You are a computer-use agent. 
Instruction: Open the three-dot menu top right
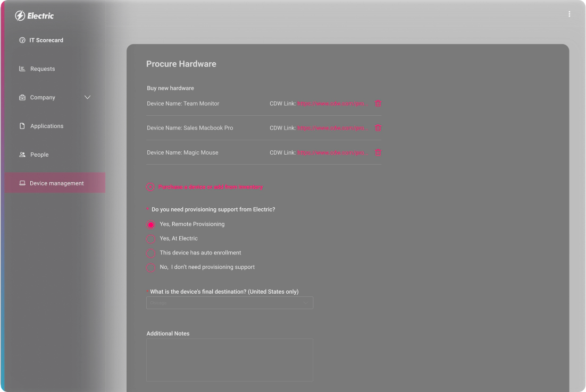(569, 14)
